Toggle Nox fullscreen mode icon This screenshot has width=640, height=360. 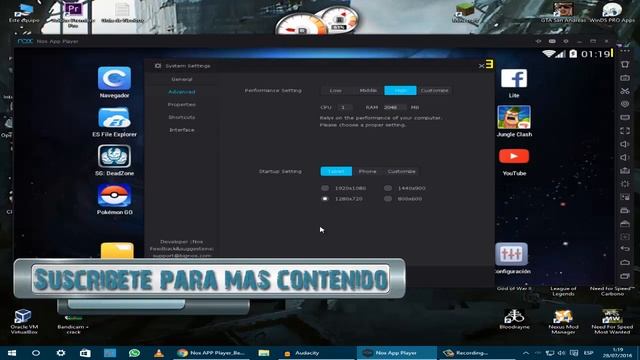click(624, 131)
